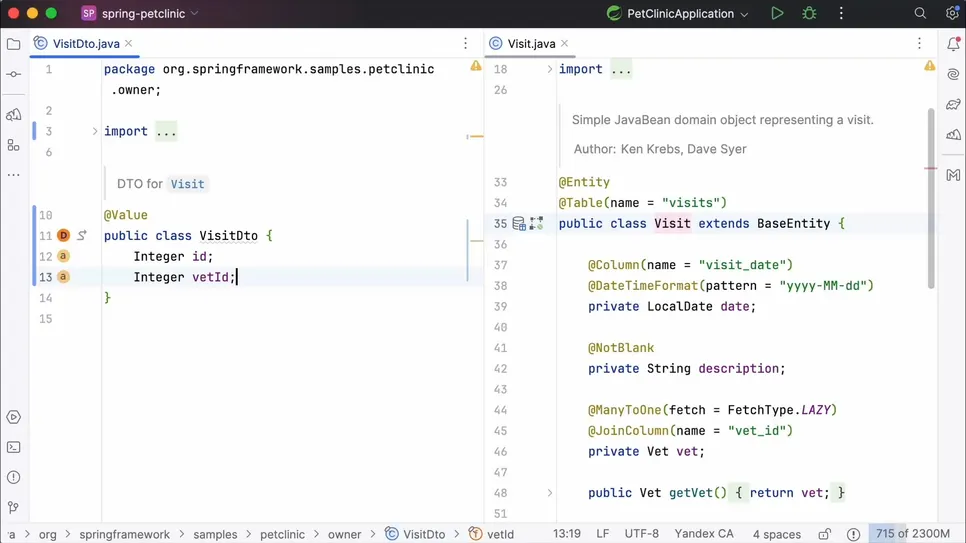Click samples breadcrumb in navigation bar
The image size is (966, 543).
point(215,534)
